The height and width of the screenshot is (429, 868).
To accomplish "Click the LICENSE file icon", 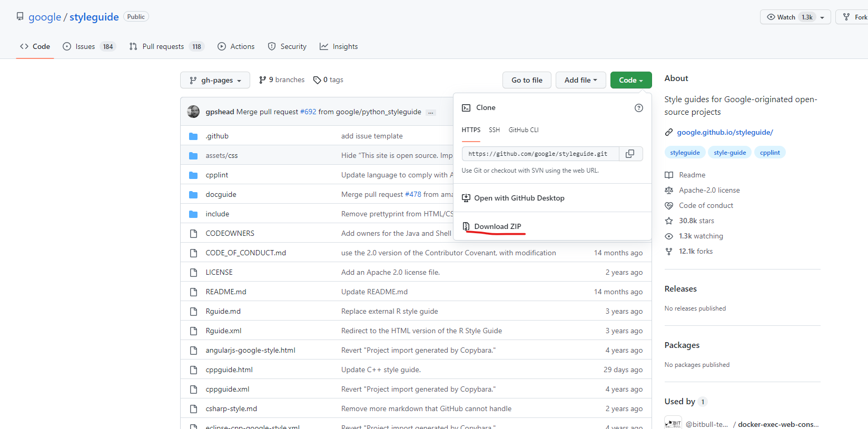I will tap(193, 273).
